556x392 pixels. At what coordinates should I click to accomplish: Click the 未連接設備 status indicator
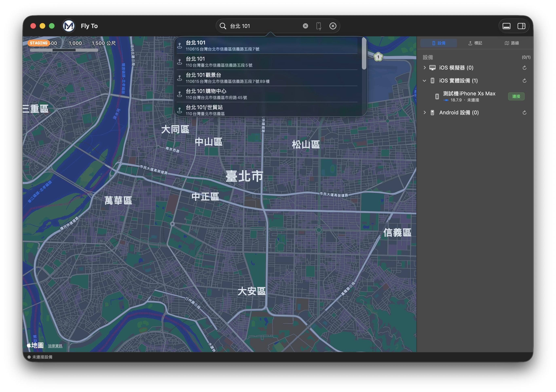40,357
